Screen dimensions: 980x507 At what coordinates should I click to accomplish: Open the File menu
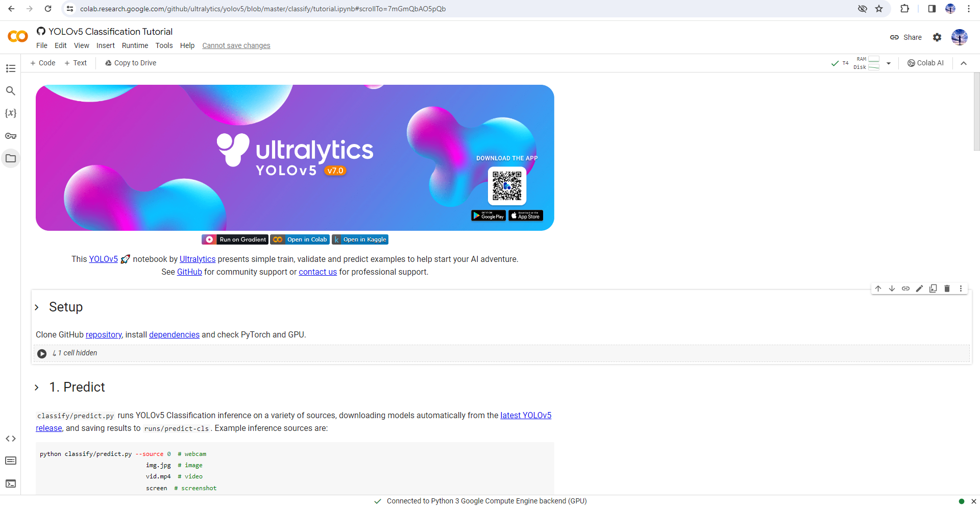[42, 45]
